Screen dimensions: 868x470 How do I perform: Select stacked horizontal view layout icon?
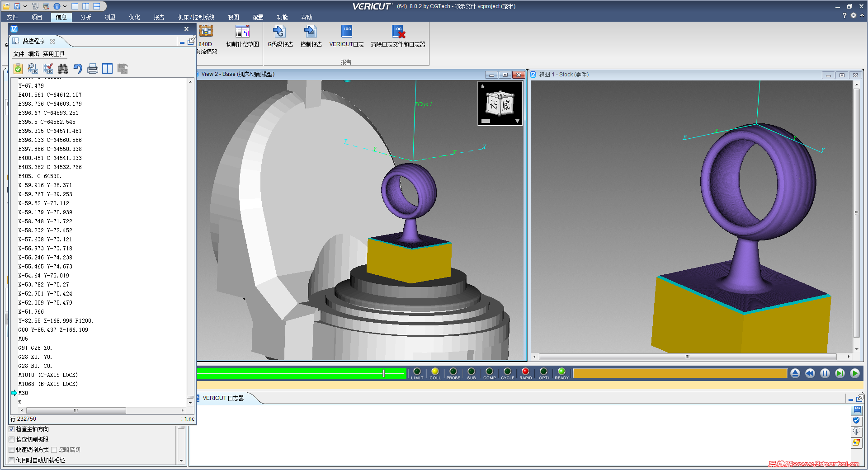[97, 6]
